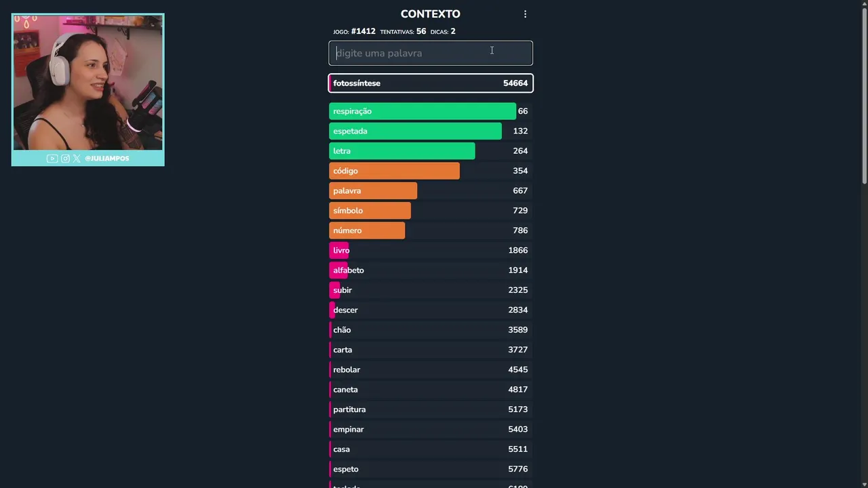
Task: Click the @JULIAMPOS handle text
Action: click(x=106, y=159)
